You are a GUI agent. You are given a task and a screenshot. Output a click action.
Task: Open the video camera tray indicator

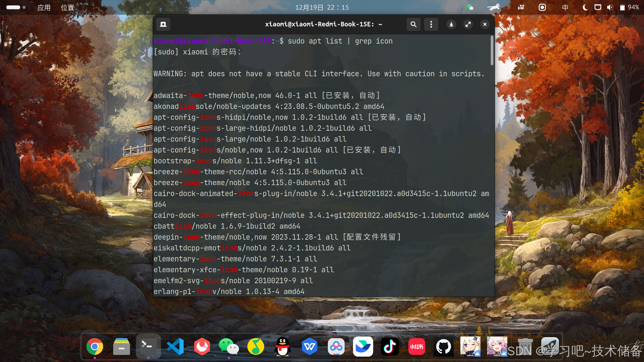pyautogui.click(x=521, y=7)
